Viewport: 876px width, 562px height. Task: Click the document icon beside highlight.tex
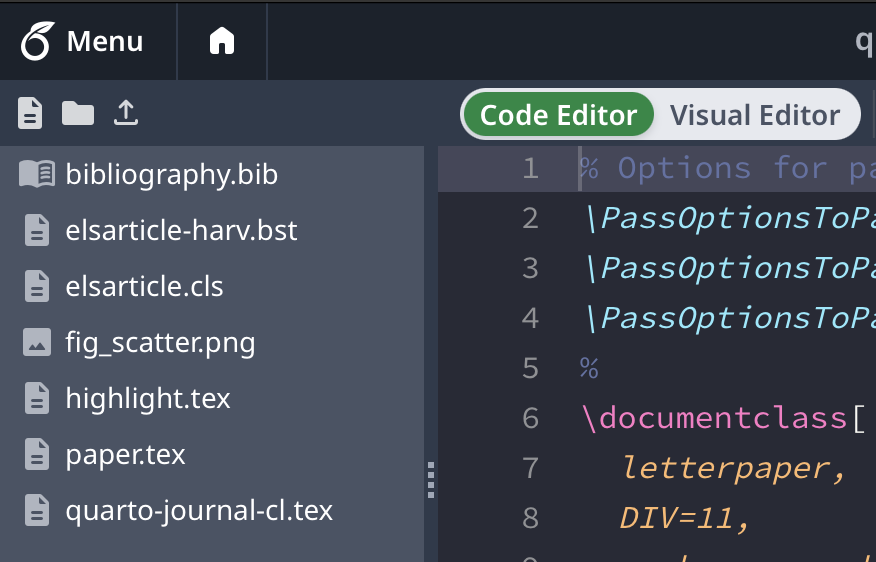pos(37,398)
